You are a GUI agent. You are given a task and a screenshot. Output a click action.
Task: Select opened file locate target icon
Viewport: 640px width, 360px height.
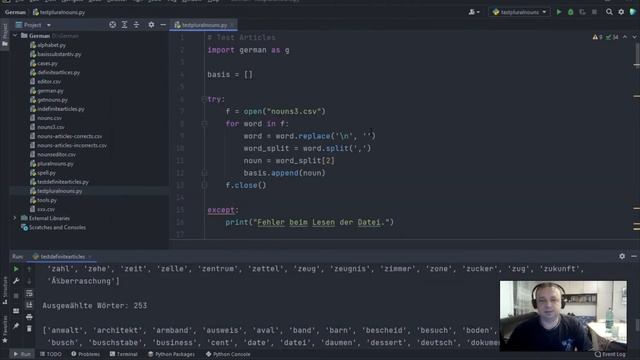pos(112,25)
